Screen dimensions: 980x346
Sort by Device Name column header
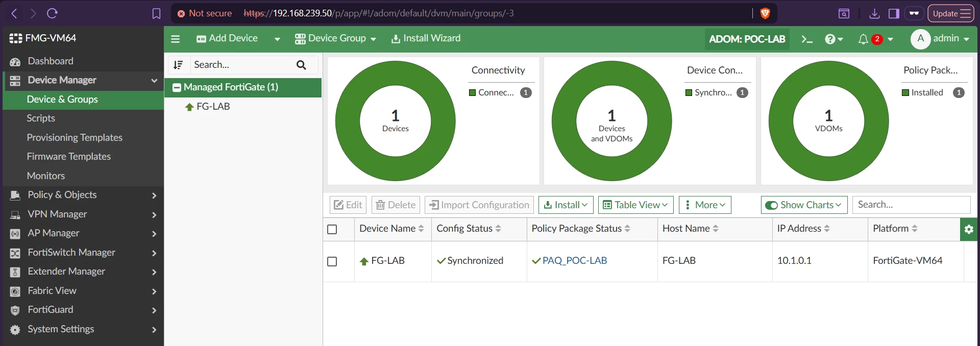tap(391, 229)
